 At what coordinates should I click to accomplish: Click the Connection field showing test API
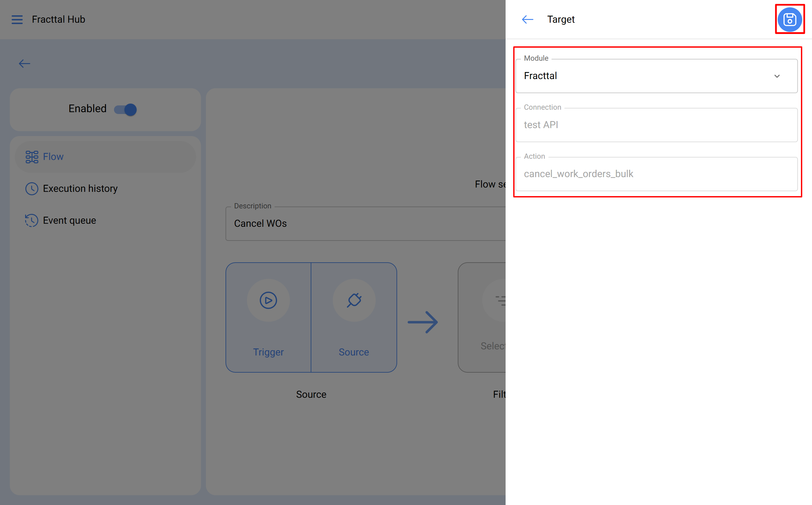point(656,125)
